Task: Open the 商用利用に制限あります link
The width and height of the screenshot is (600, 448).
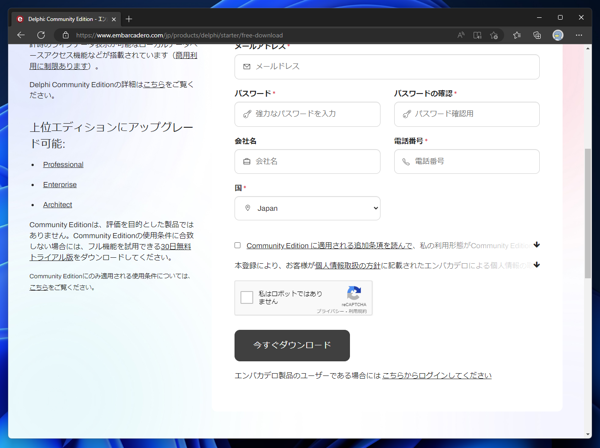Action: pyautogui.click(x=113, y=61)
